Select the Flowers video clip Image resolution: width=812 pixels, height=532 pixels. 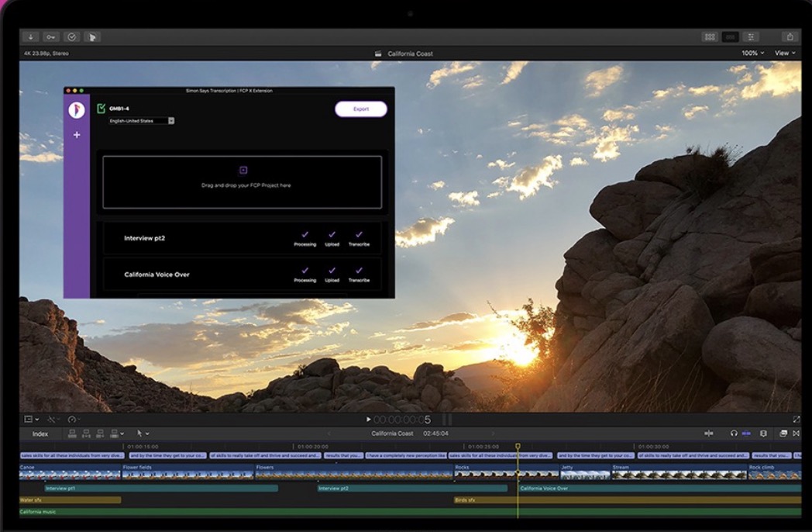(x=353, y=472)
